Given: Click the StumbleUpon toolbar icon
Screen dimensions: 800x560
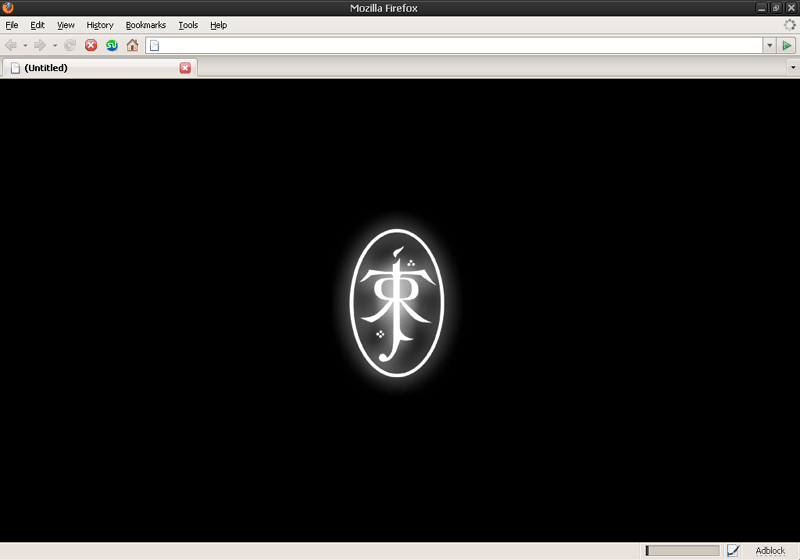Looking at the screenshot, I should click(x=112, y=45).
